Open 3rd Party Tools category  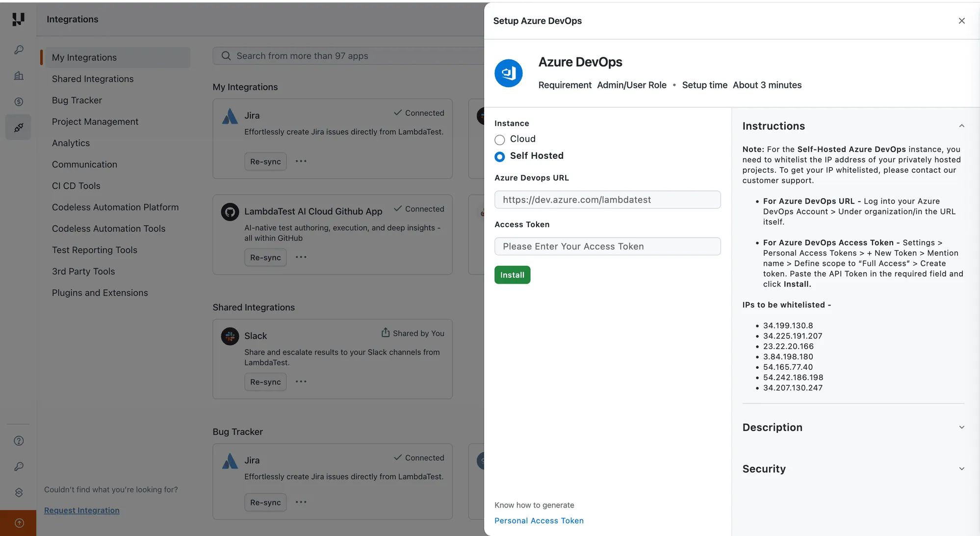(83, 271)
